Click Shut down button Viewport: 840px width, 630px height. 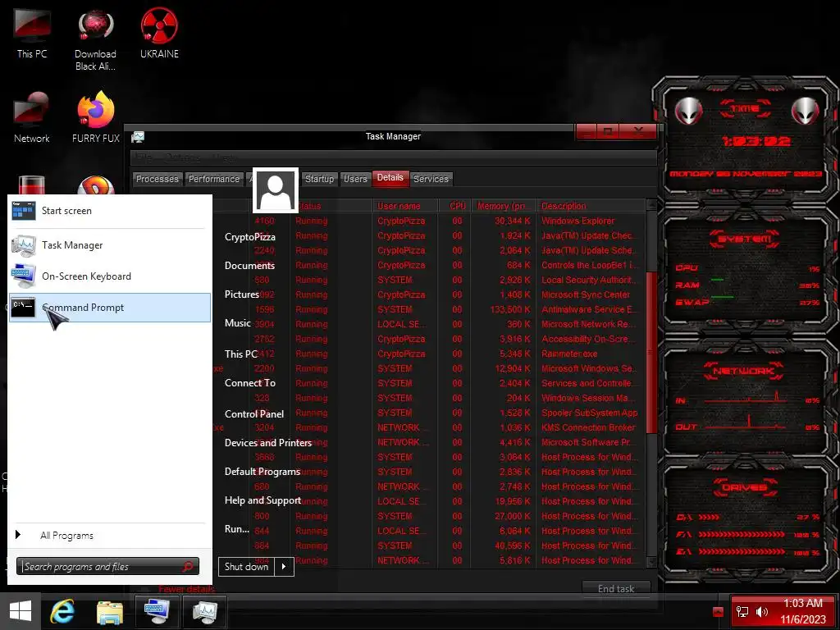click(x=246, y=566)
